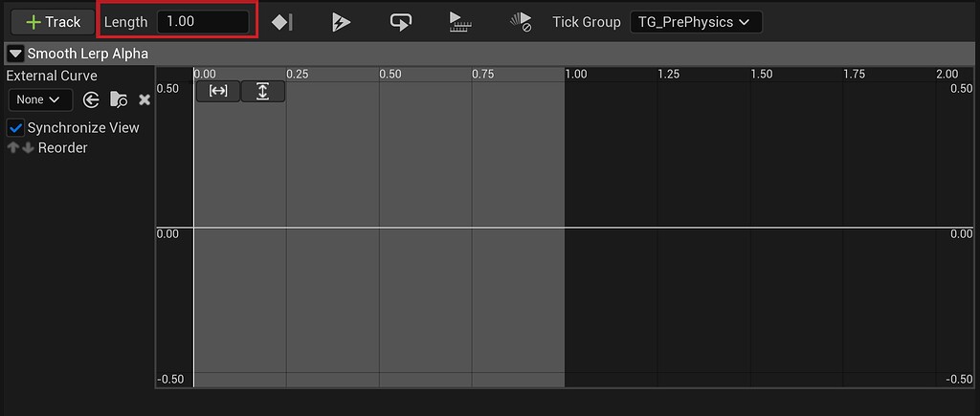Clear the External Curve with the X icon
The image size is (980, 416).
coord(145,99)
